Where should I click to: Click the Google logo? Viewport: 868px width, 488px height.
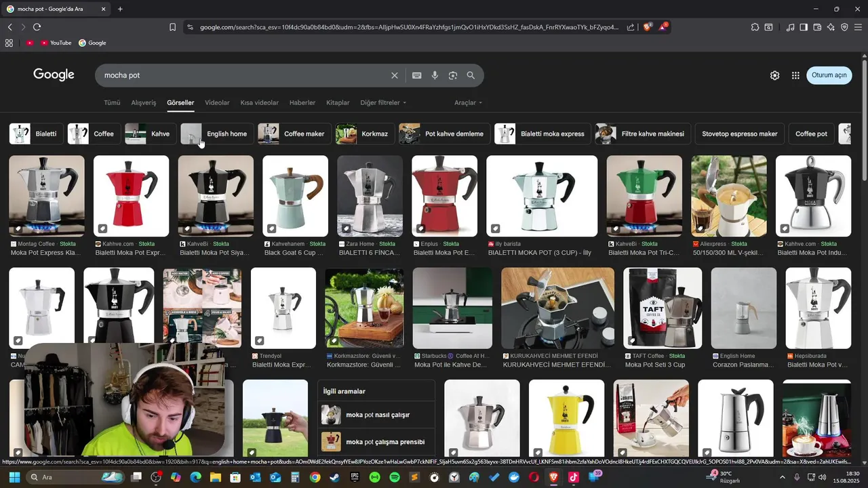coord(54,75)
